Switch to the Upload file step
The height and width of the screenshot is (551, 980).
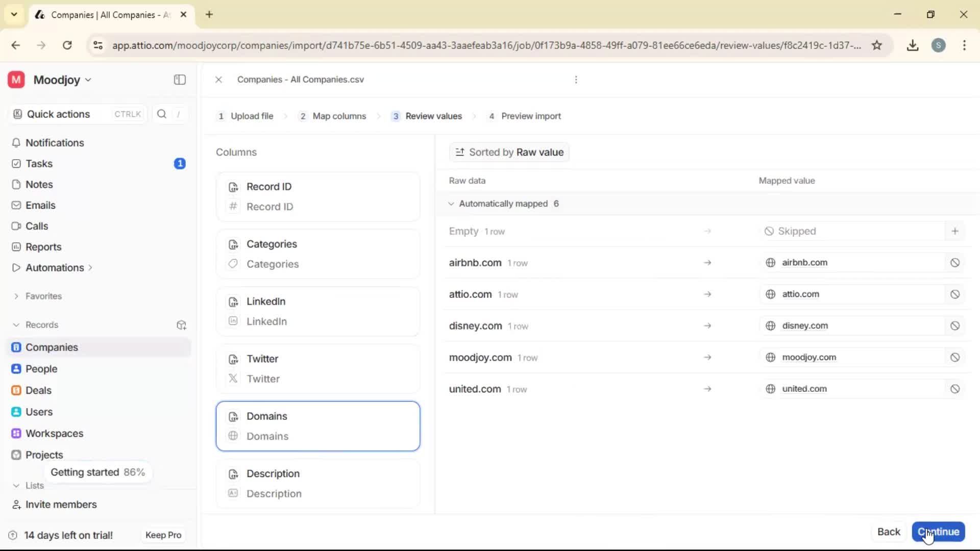pyautogui.click(x=251, y=116)
